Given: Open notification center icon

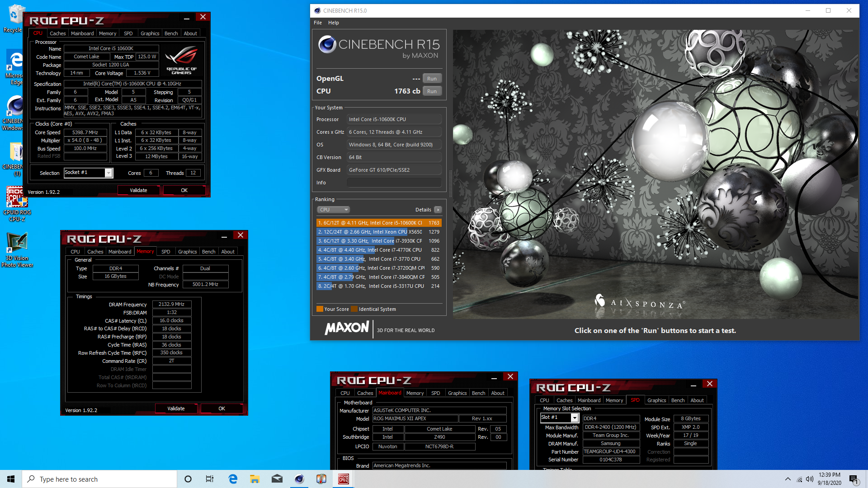Looking at the screenshot, I should (854, 479).
